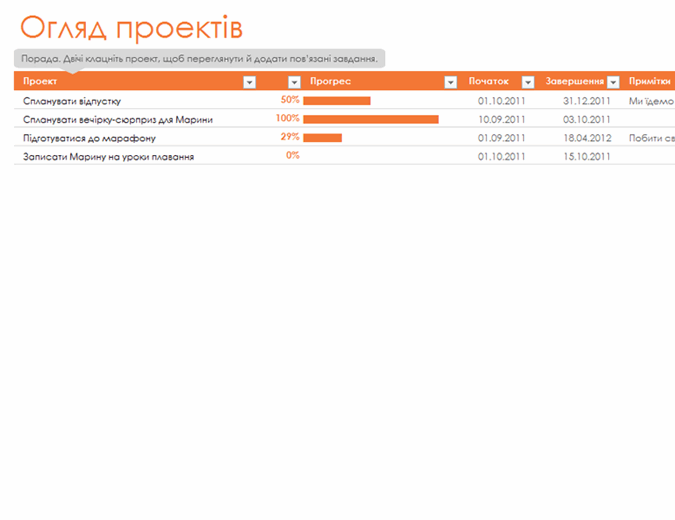Click the Примітки column header
The width and height of the screenshot is (675, 520).
coord(650,81)
